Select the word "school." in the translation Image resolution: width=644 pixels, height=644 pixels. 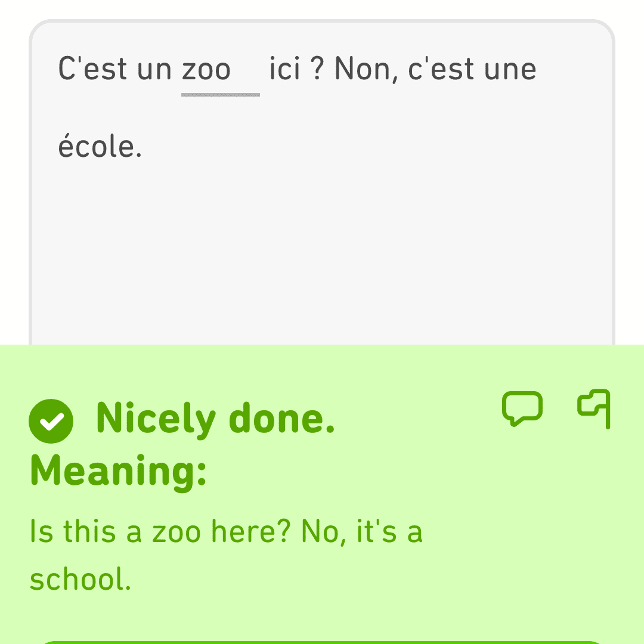80,579
